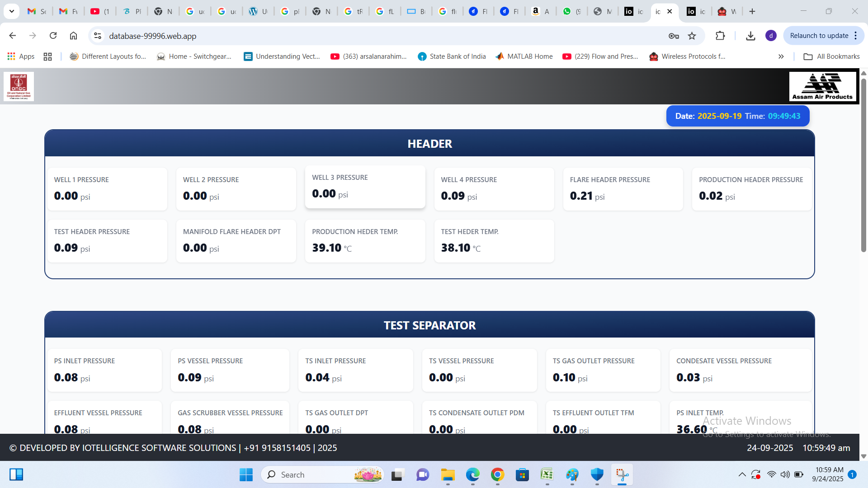Reload the page with refresh icon
This screenshot has width=868, height=488.
(53, 36)
